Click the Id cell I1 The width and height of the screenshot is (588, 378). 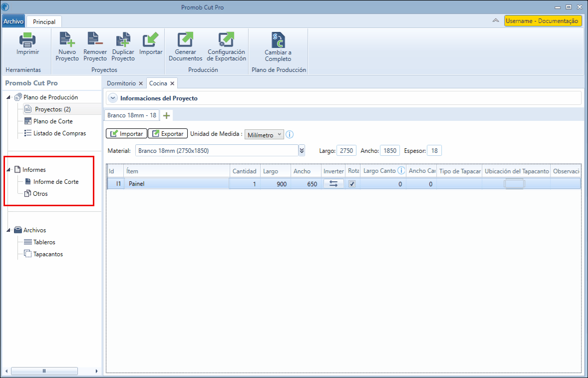point(115,184)
